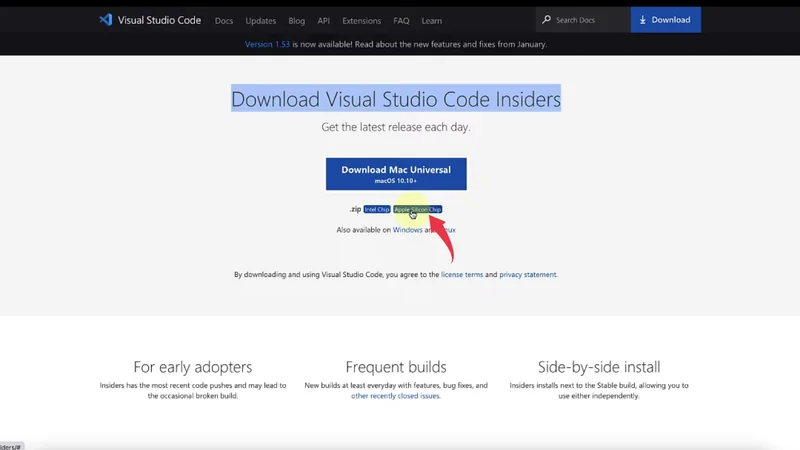
Task: Choose the Apple Silicon Chip zip download
Action: point(417,209)
